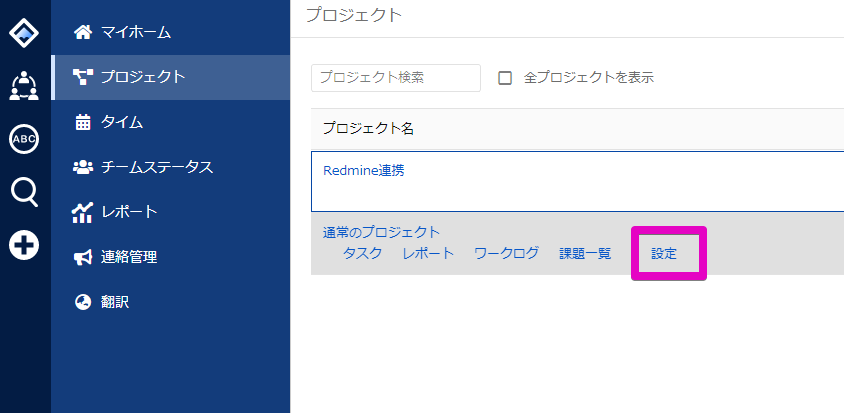Click the プロジェクト page title
844x413 pixels.
tap(354, 15)
